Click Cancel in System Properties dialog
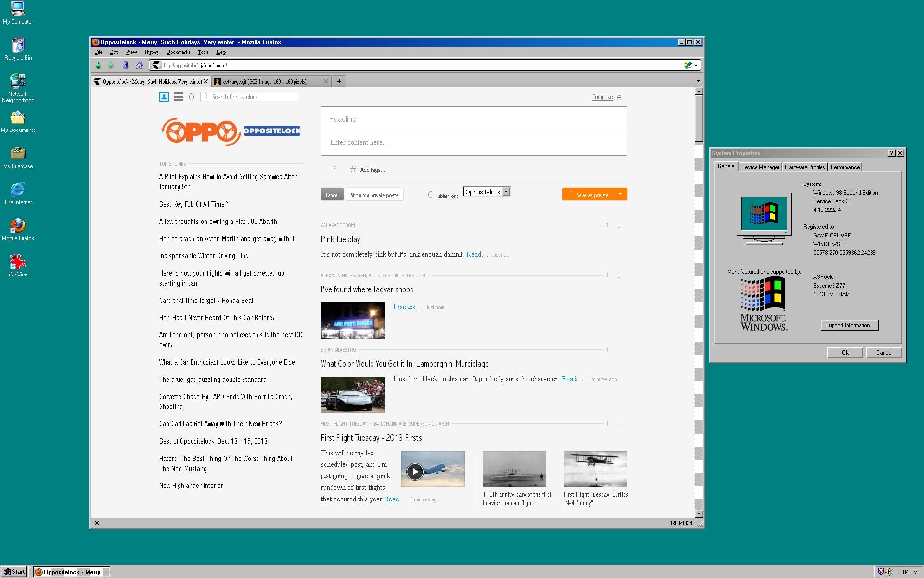This screenshot has width=924, height=578. click(884, 353)
